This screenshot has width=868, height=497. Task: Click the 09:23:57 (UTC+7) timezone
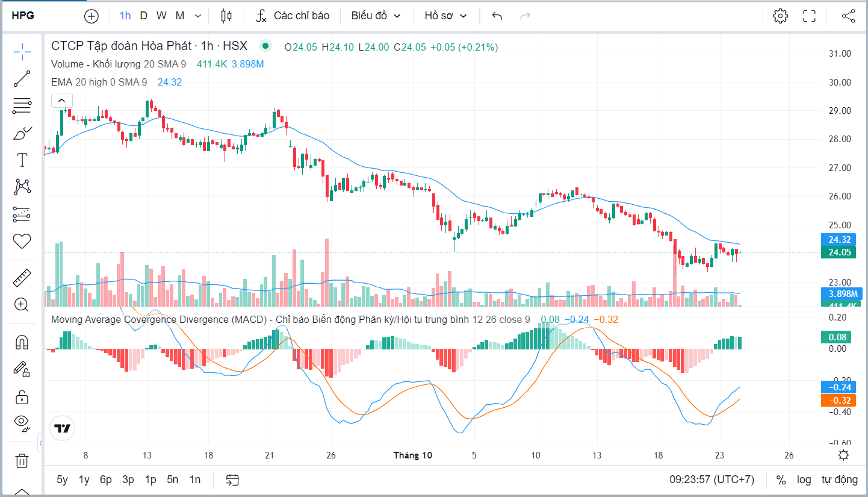pyautogui.click(x=711, y=480)
